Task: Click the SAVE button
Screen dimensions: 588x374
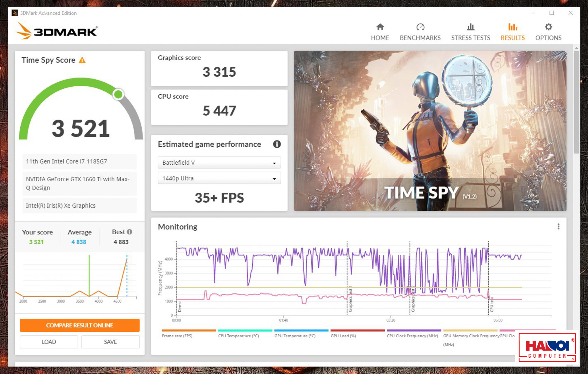Action: point(110,342)
